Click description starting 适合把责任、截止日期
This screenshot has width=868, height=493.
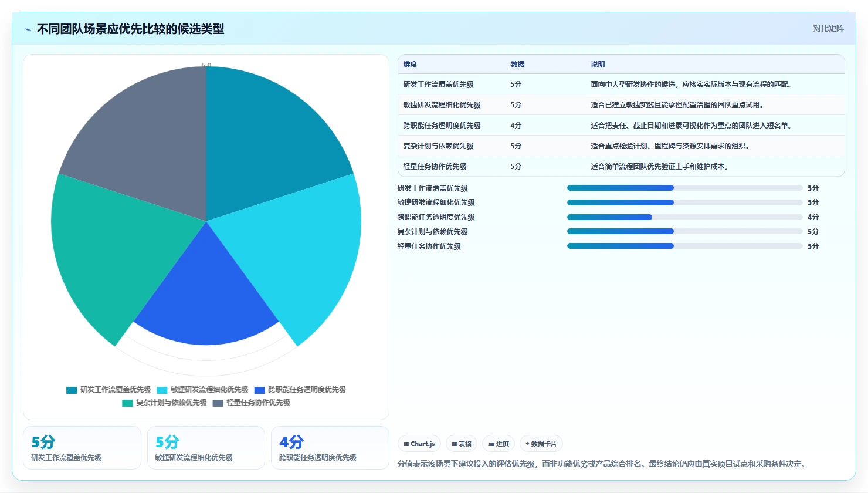point(692,126)
